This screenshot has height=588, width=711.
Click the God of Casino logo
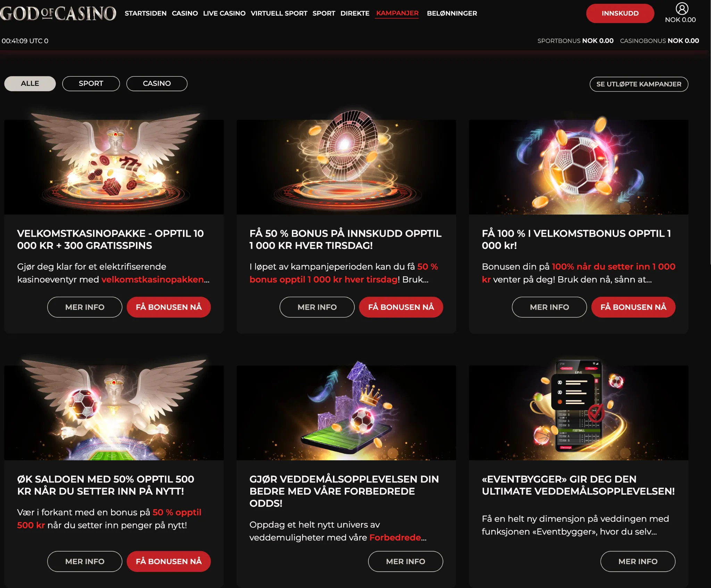pos(58,14)
